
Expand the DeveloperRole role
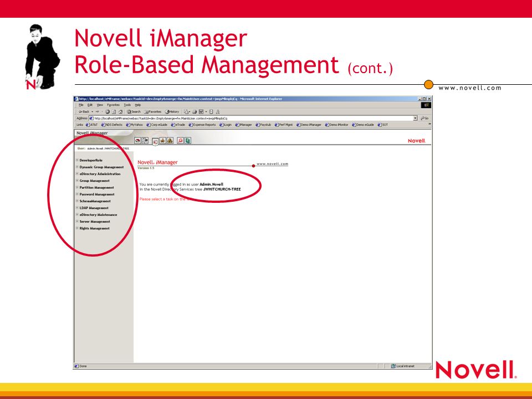click(x=77, y=160)
